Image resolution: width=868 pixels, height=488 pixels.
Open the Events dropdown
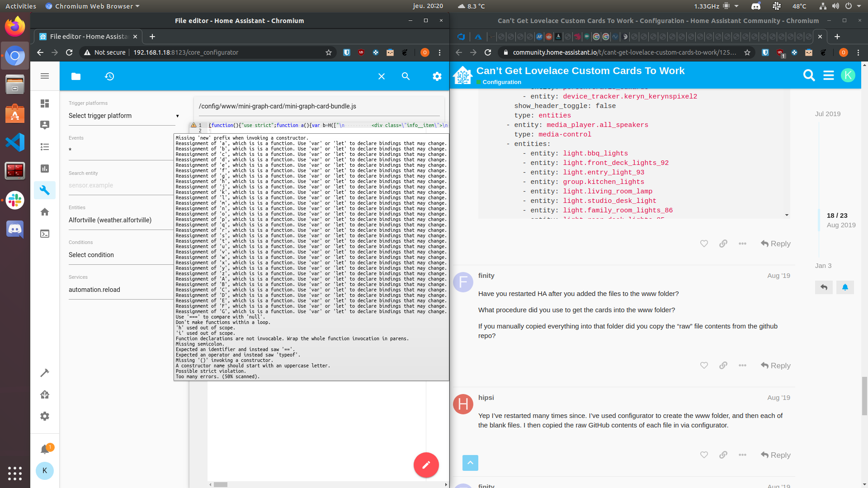click(121, 150)
